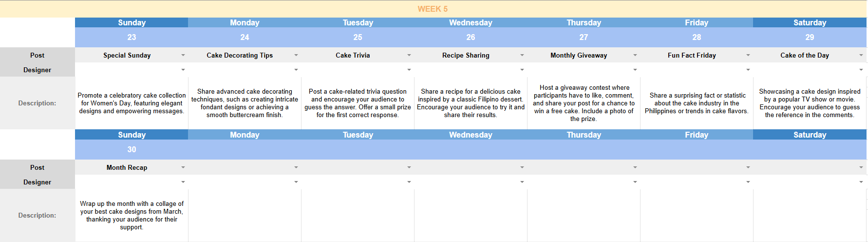The height and width of the screenshot is (242, 868).
Task: Expand the Cake of the Day dropdown
Action: (x=861, y=55)
